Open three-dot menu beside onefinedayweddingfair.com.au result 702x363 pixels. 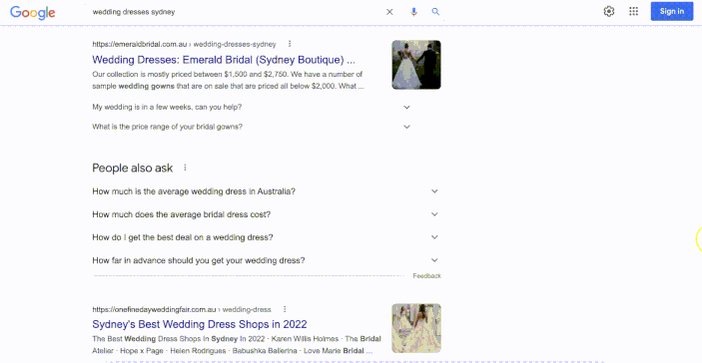click(285, 309)
